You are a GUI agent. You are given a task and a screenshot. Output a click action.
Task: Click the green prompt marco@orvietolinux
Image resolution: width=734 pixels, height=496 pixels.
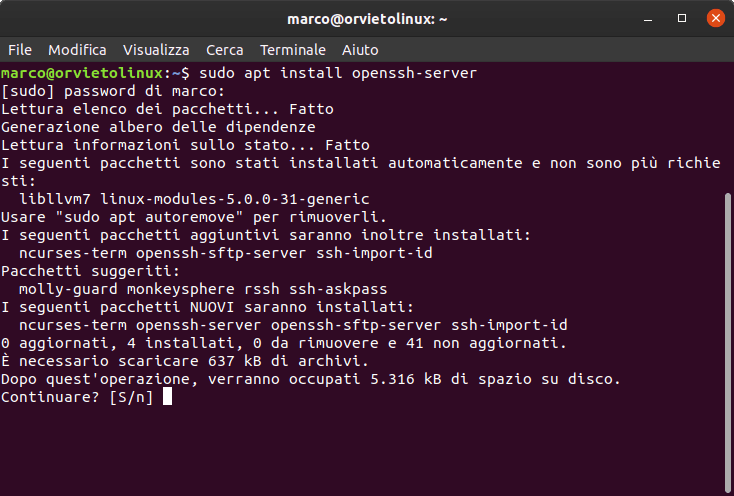[x=82, y=73]
